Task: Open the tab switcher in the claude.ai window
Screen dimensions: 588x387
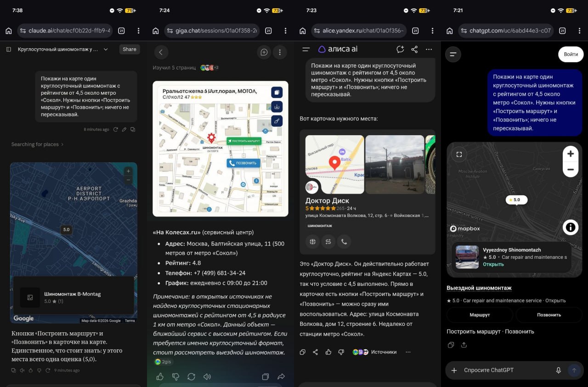Action: tap(121, 31)
